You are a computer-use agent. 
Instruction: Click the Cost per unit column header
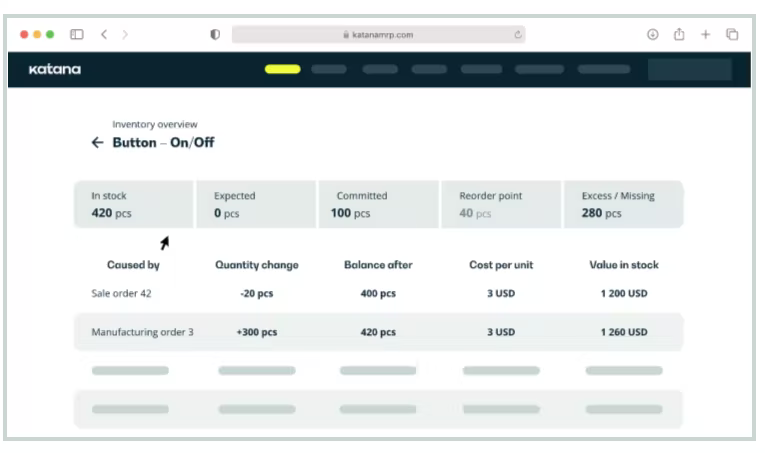(501, 265)
